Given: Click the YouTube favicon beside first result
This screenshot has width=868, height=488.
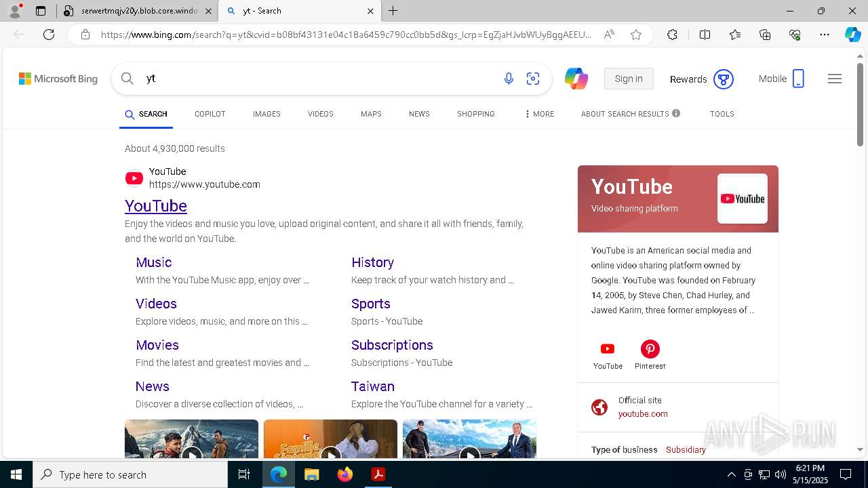Looking at the screenshot, I should pos(134,178).
